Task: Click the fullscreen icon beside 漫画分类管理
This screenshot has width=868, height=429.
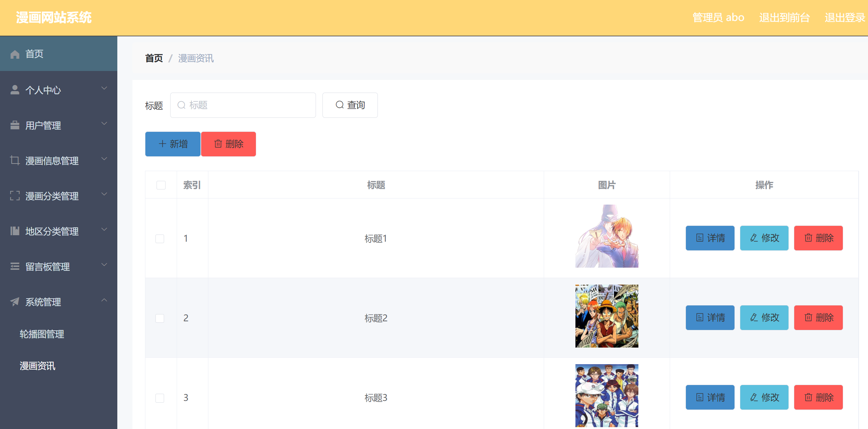Action: point(15,196)
